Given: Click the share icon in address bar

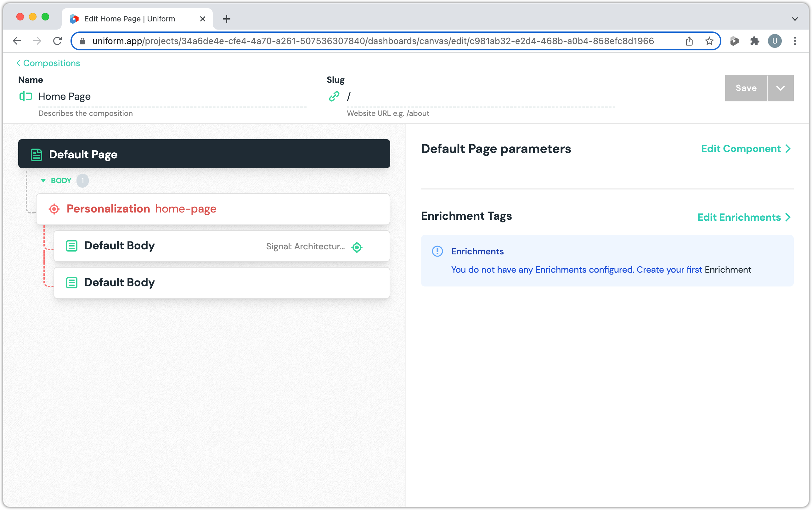Looking at the screenshot, I should tap(689, 41).
